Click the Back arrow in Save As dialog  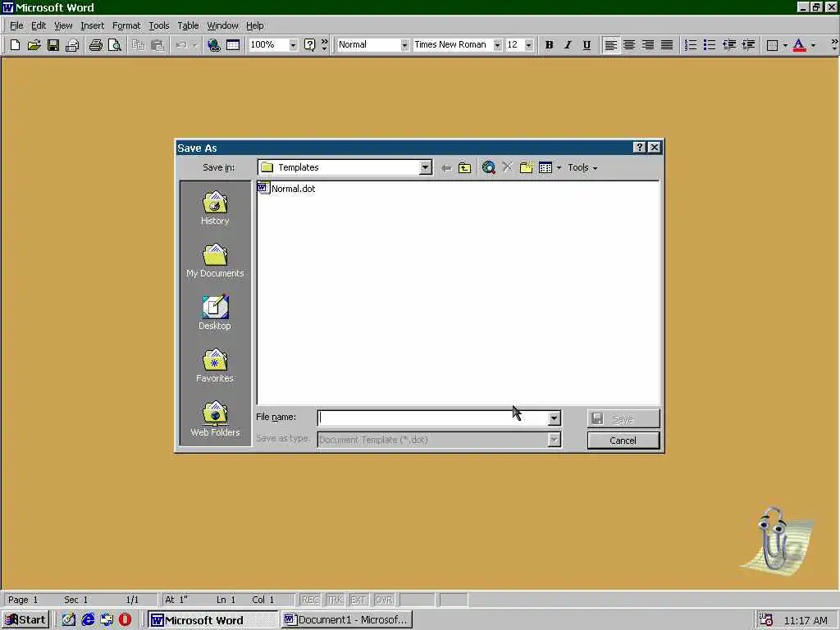(445, 167)
